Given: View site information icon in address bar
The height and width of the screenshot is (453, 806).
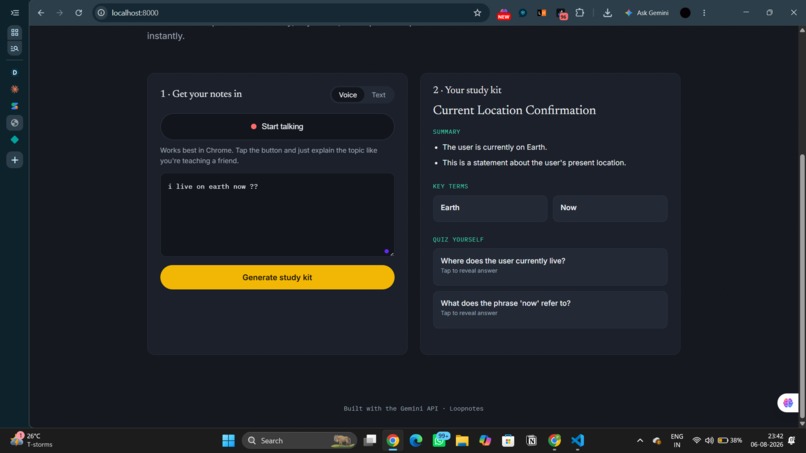Looking at the screenshot, I should [101, 13].
